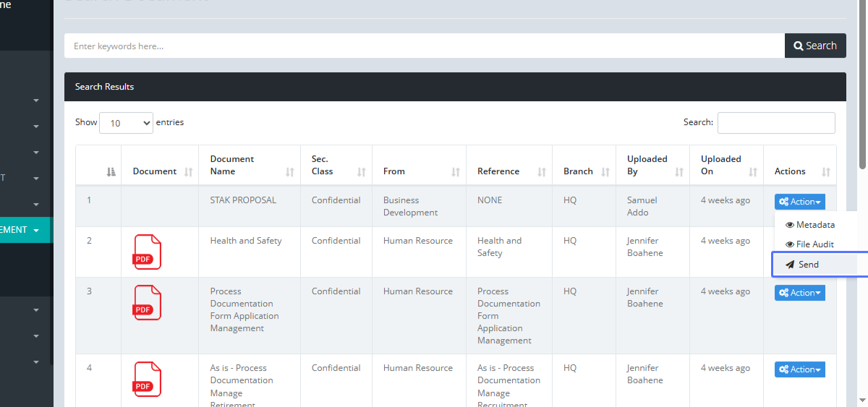This screenshot has height=407, width=868.
Task: Click the dark Search button
Action: [815, 46]
